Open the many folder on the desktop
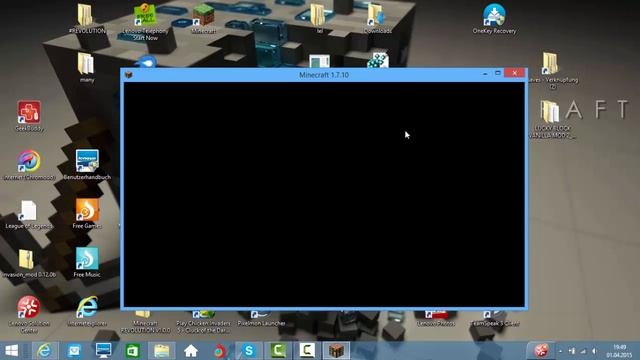 [87, 67]
